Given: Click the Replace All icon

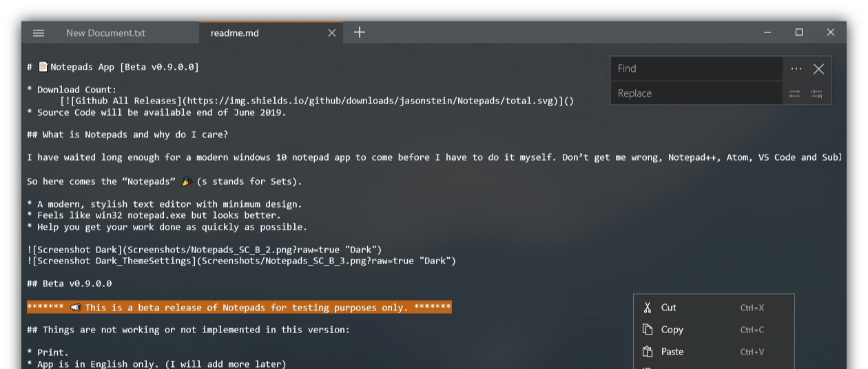Looking at the screenshot, I should [x=816, y=94].
